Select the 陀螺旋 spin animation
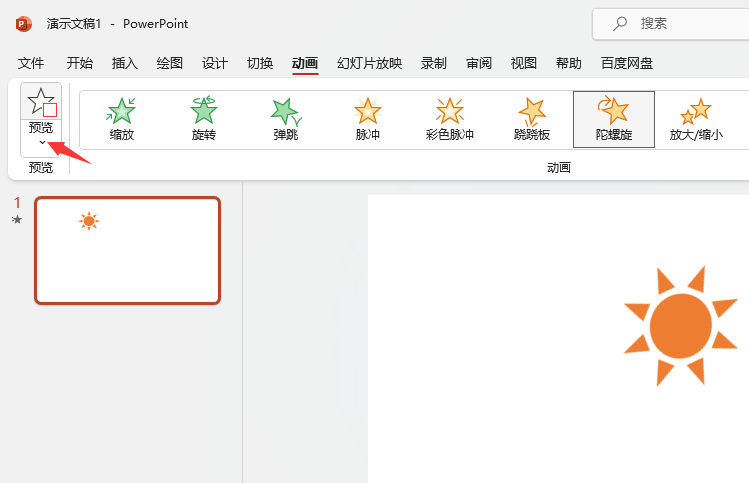Screen dimensions: 749x483 pyautogui.click(x=614, y=119)
